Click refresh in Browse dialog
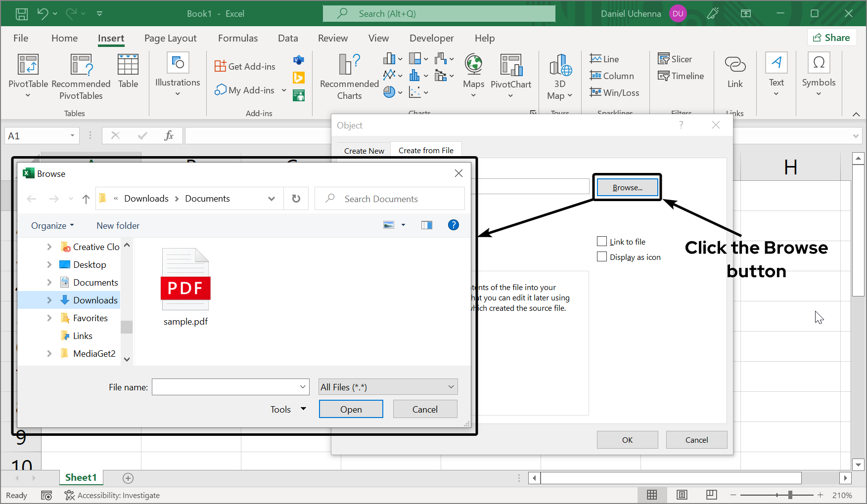867x504 pixels. click(296, 199)
